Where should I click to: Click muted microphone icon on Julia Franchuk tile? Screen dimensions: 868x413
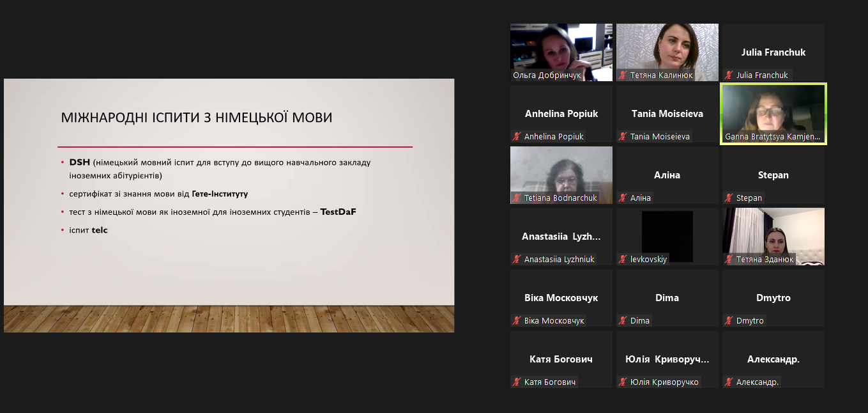[x=729, y=75]
